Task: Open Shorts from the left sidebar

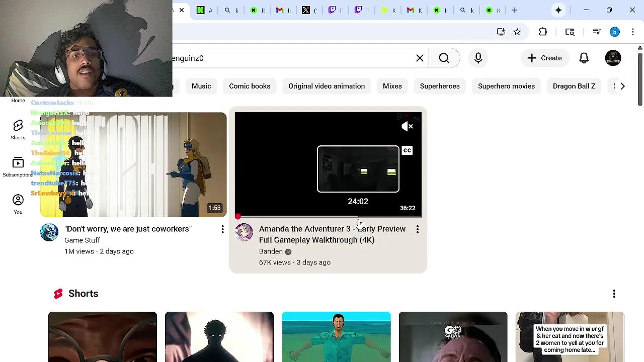Action: 18,130
